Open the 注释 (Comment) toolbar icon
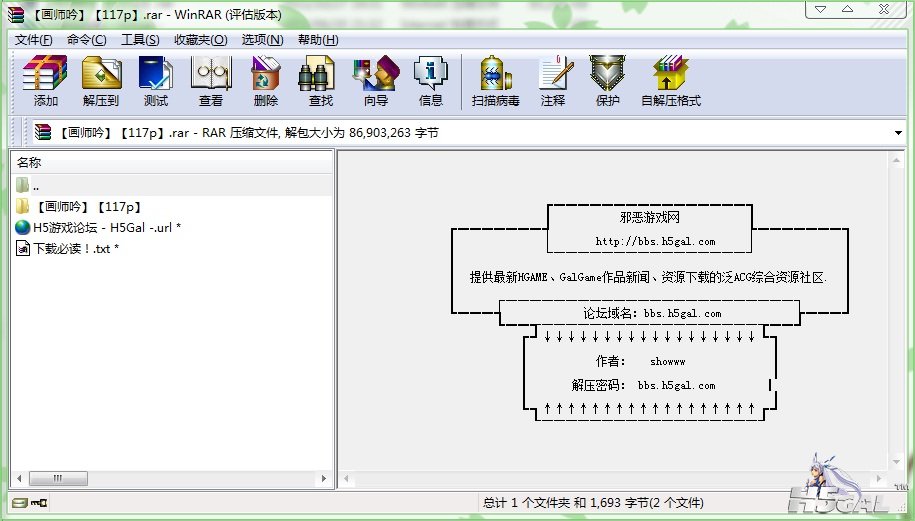The image size is (915, 521). click(x=553, y=80)
